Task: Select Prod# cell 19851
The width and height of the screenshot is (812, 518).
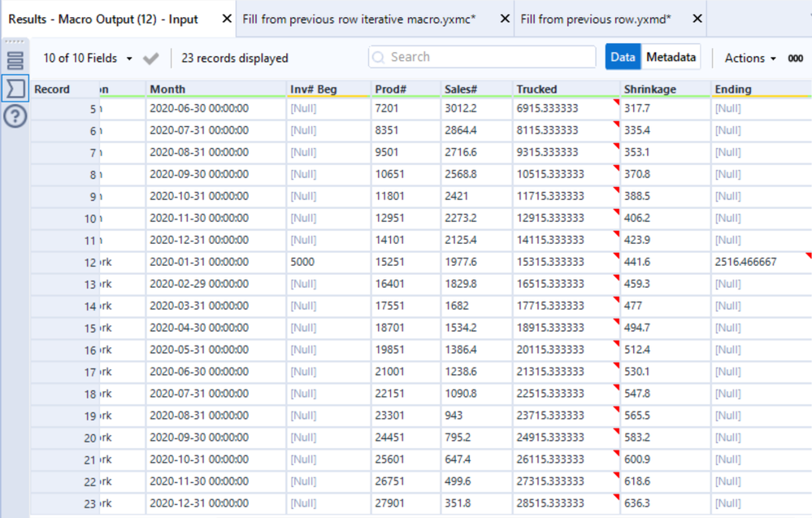Action: (x=406, y=350)
